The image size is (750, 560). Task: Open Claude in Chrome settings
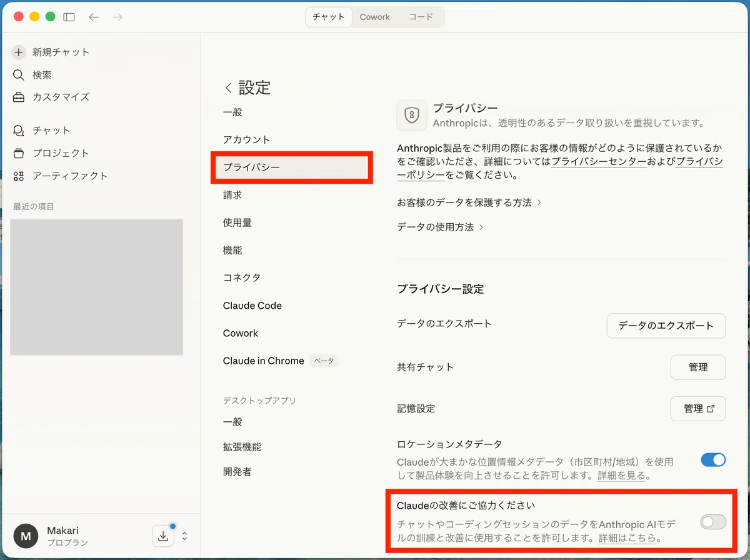264,361
